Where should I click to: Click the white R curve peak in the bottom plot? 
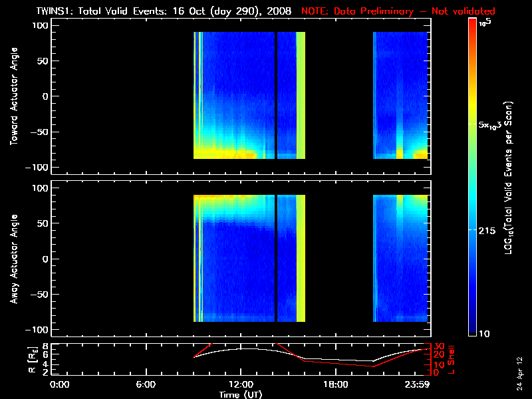pos(243,348)
